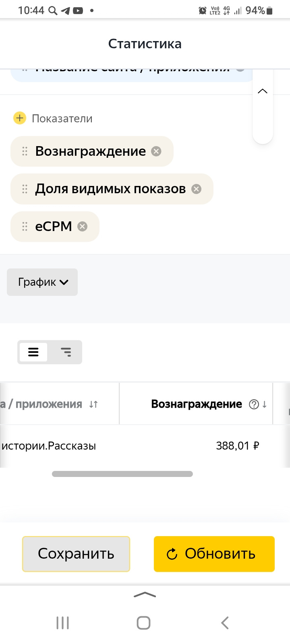The image size is (290, 644).
Task: Sort table by Вознаграждение descending arrow
Action: tap(265, 404)
